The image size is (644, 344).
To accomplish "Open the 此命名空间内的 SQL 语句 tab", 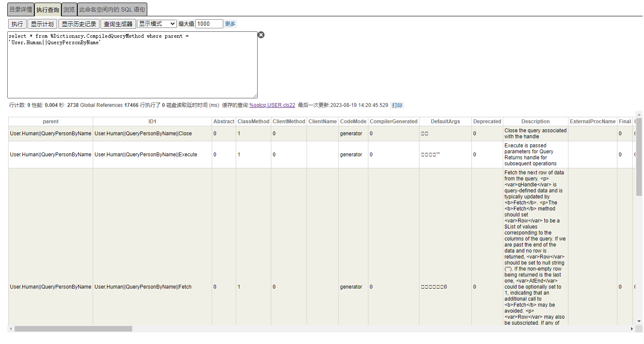I will [112, 9].
